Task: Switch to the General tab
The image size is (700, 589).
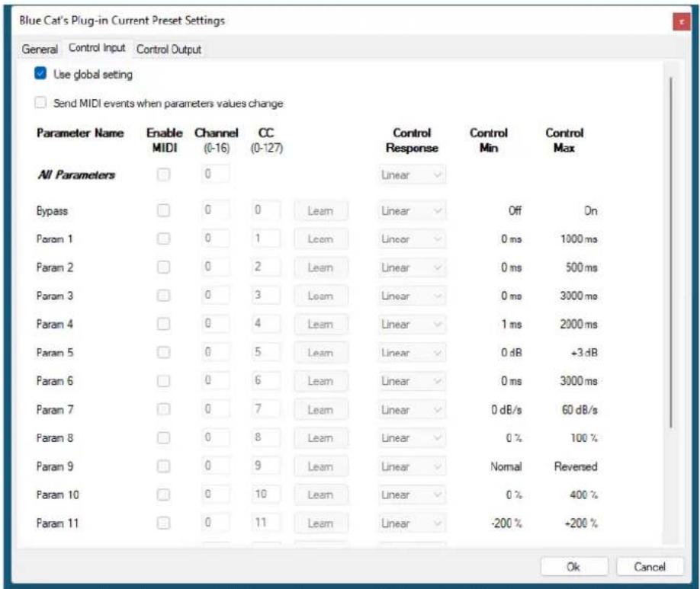Action: (x=40, y=49)
